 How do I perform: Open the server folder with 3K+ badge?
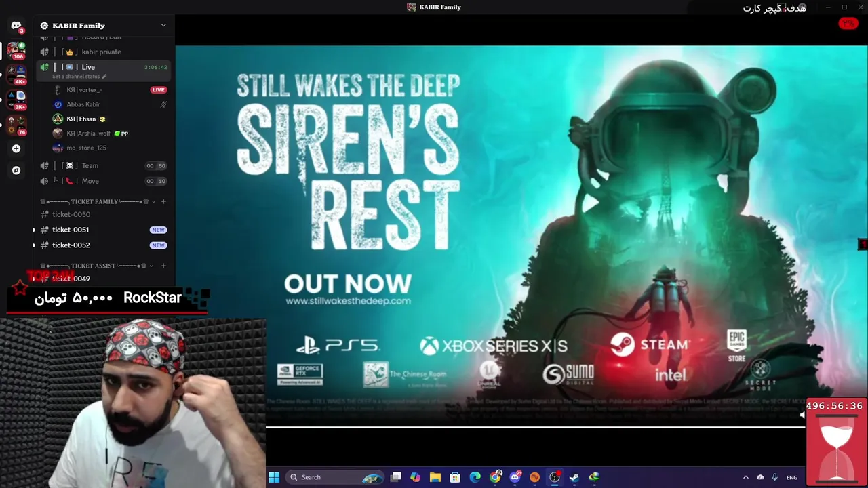point(16,100)
